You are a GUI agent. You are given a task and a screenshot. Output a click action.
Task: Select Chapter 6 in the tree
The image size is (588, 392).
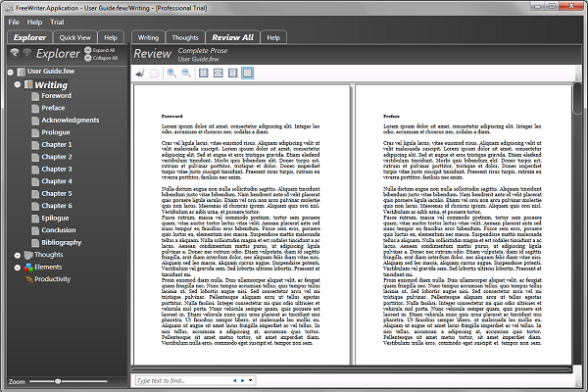57,206
